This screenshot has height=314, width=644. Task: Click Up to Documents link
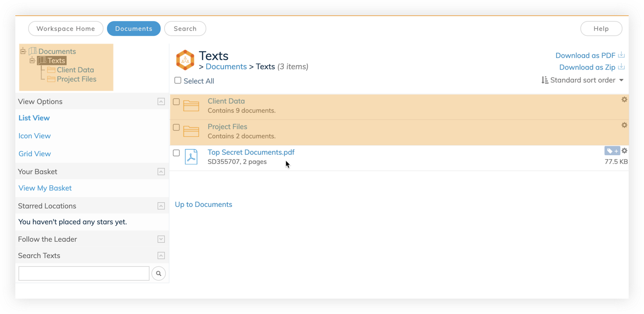pyautogui.click(x=204, y=204)
